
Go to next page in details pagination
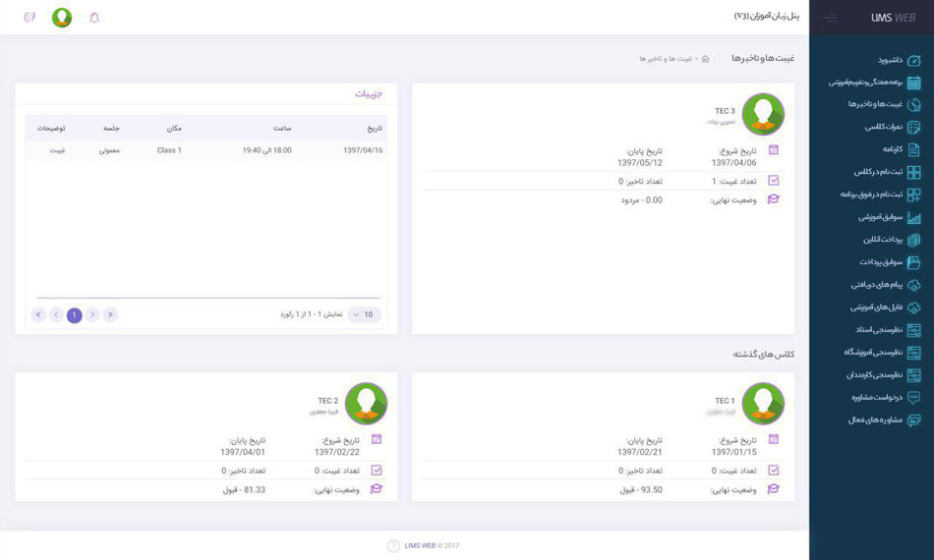click(57, 314)
